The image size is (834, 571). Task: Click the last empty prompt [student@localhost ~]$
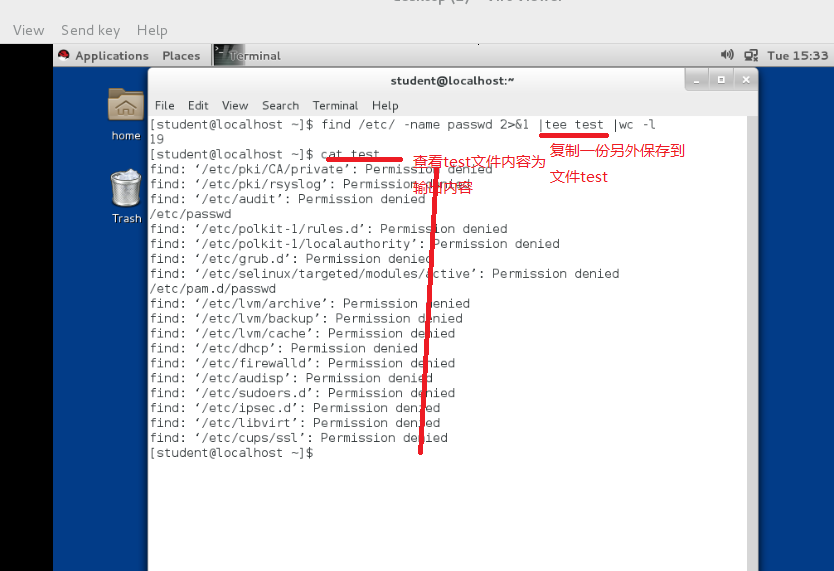tap(232, 453)
